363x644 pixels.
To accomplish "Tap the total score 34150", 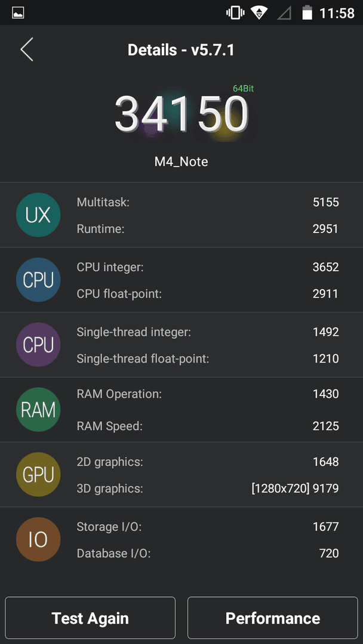I will click(x=181, y=114).
